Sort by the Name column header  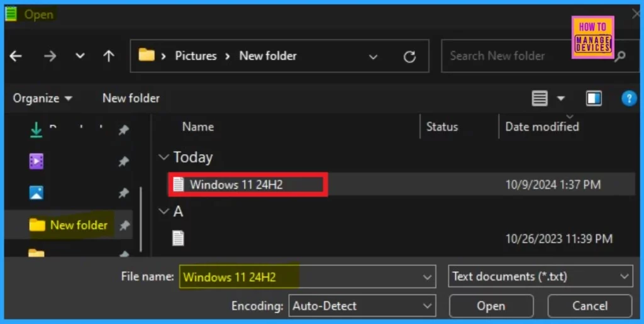(197, 126)
